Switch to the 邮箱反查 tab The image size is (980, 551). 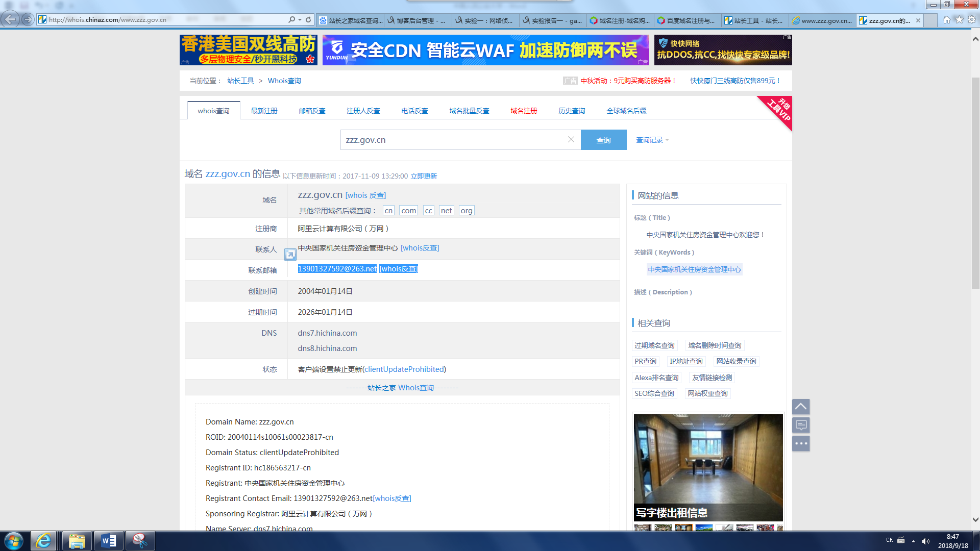coord(312,111)
